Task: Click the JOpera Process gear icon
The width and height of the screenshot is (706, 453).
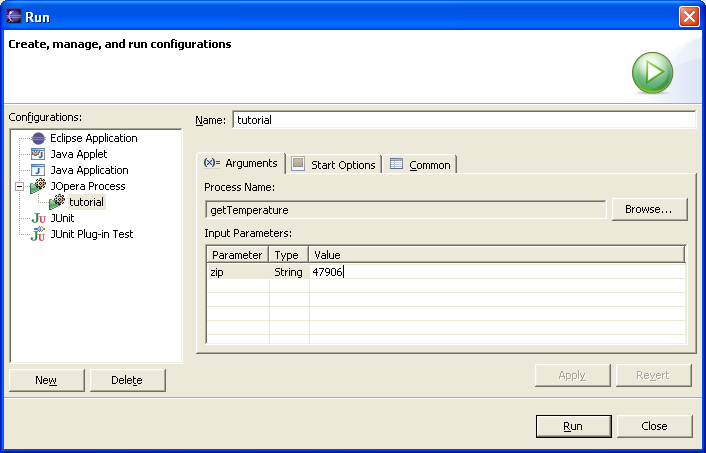Action: tap(38, 186)
